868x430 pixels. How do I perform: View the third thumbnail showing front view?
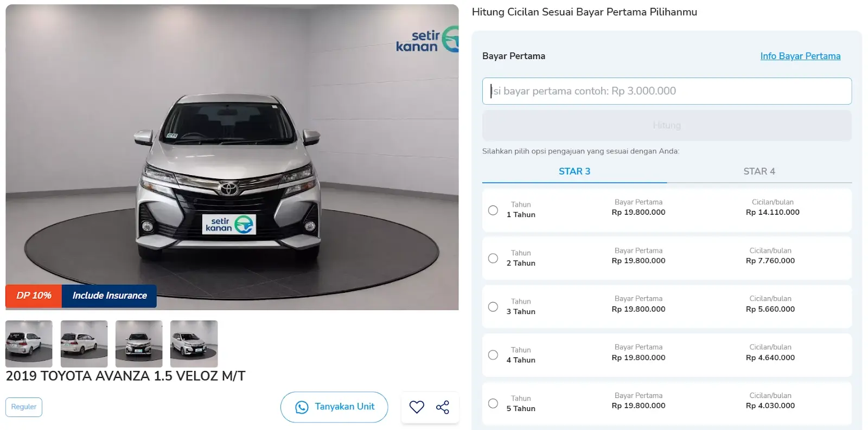click(139, 344)
